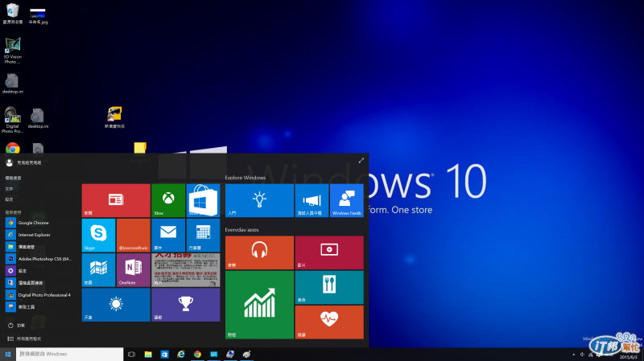This screenshot has height=361, width=644.
Task: Launch the Skype tile
Action: [x=98, y=236]
